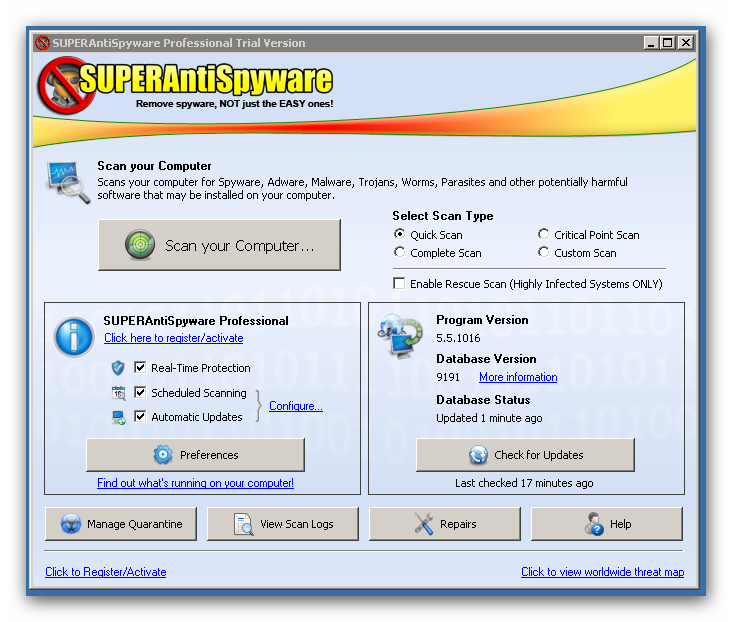Click the Help person icon
This screenshot has height=622, width=732.
coord(594,524)
